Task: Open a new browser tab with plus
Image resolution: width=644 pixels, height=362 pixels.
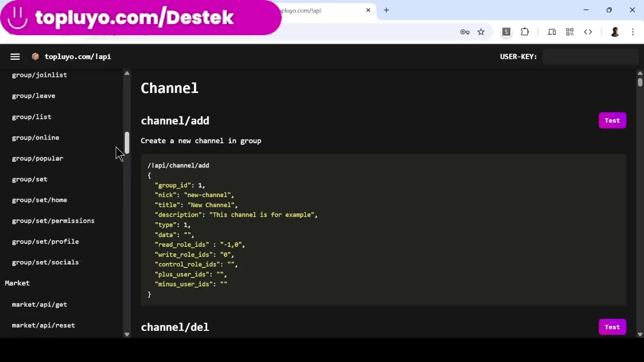Action: 386,10
